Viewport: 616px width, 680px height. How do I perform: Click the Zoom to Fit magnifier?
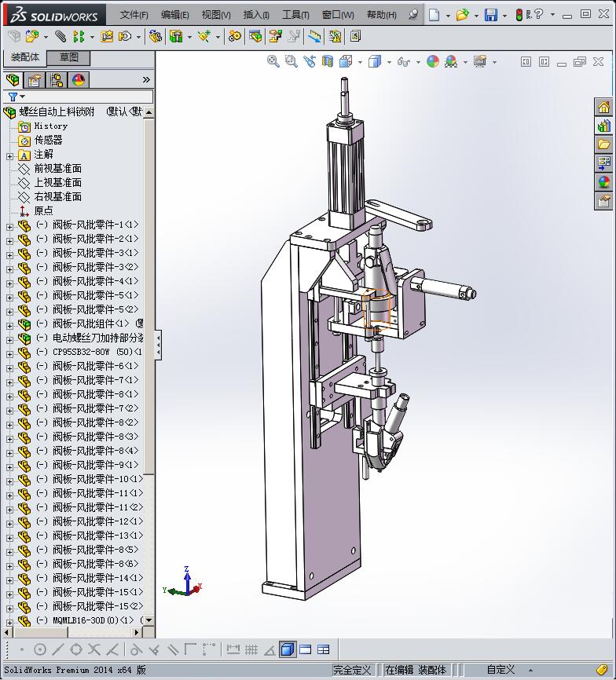click(273, 61)
